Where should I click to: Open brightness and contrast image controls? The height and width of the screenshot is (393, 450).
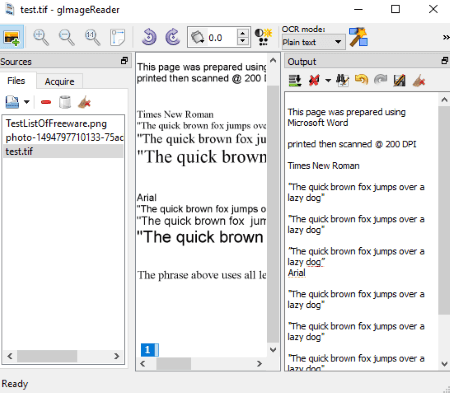263,37
